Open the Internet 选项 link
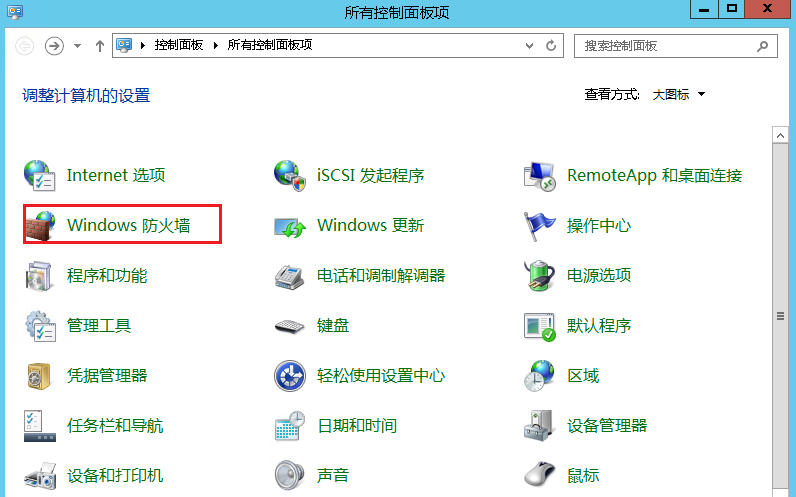796x497 pixels. click(x=116, y=175)
